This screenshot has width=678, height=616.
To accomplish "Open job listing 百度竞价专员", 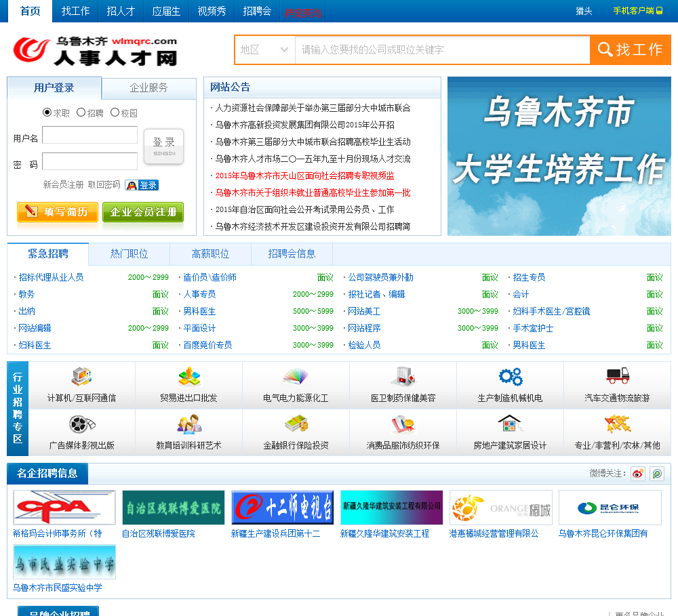I will [207, 345].
